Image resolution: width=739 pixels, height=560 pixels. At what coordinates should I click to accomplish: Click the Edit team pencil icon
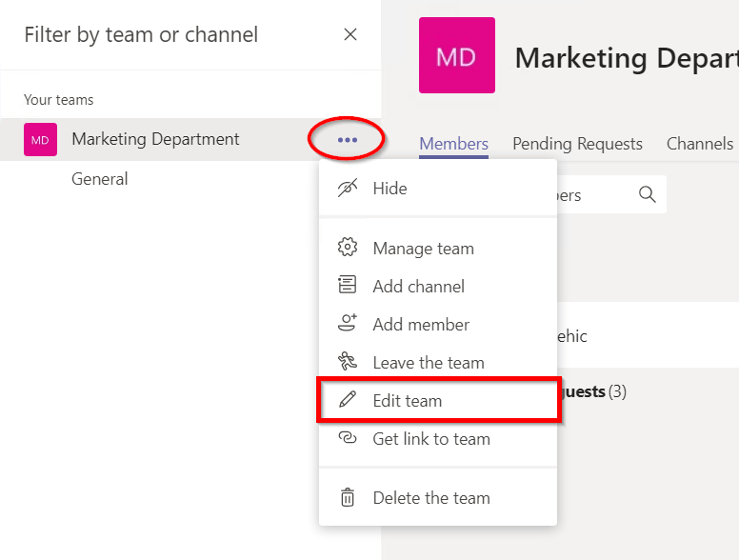348,401
